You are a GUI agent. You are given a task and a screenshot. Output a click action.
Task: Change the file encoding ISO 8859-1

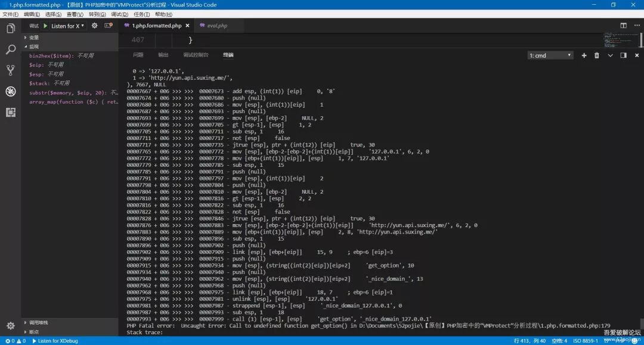click(x=586, y=341)
